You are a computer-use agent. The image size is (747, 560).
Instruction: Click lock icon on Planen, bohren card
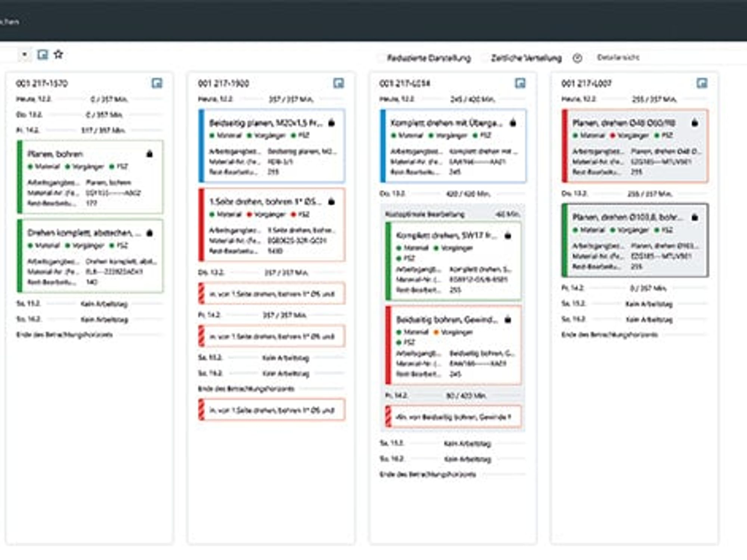[149, 153]
